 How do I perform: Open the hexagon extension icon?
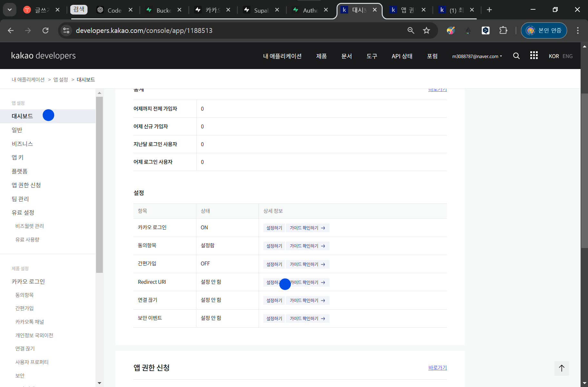485,30
